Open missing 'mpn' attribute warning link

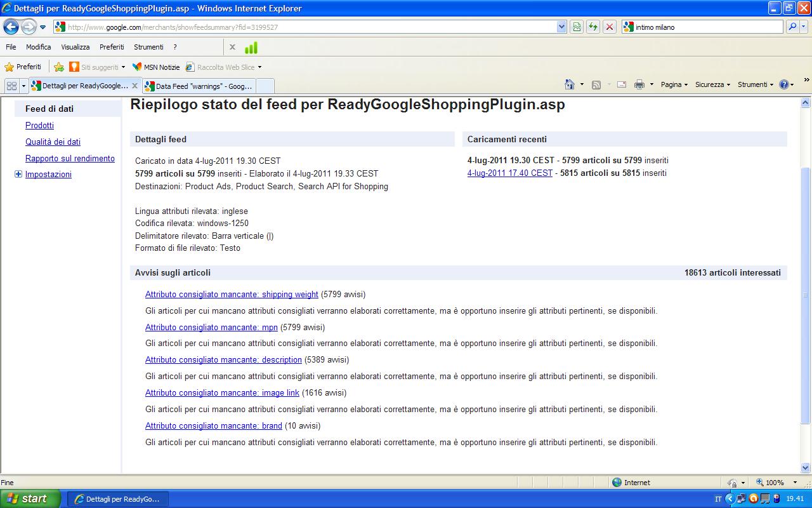click(x=211, y=327)
